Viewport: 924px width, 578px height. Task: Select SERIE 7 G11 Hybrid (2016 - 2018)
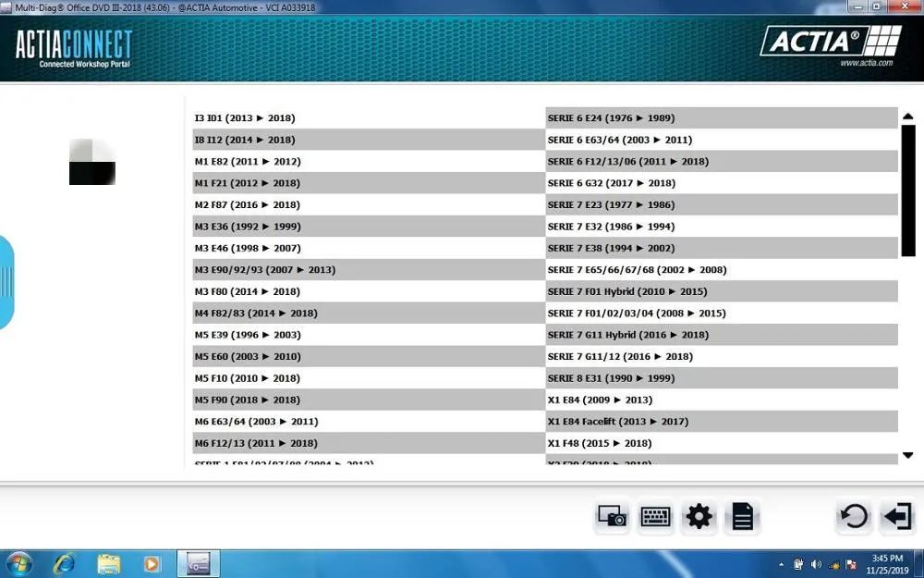pyautogui.click(x=722, y=335)
